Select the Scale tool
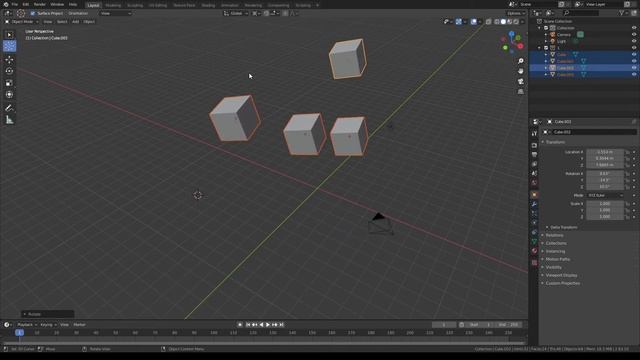This screenshot has height=360, width=640. pos(9,83)
